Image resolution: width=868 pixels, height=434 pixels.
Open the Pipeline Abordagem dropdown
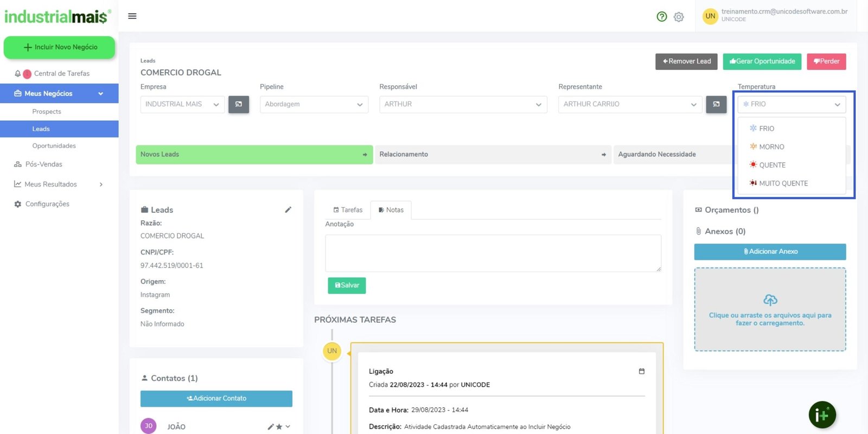314,104
